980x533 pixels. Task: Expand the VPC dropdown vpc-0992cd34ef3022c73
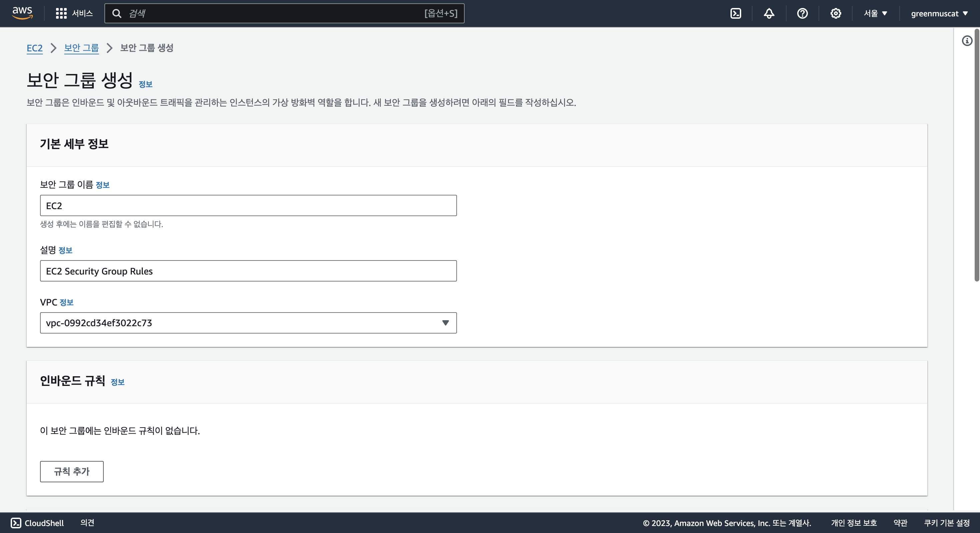[248, 323]
